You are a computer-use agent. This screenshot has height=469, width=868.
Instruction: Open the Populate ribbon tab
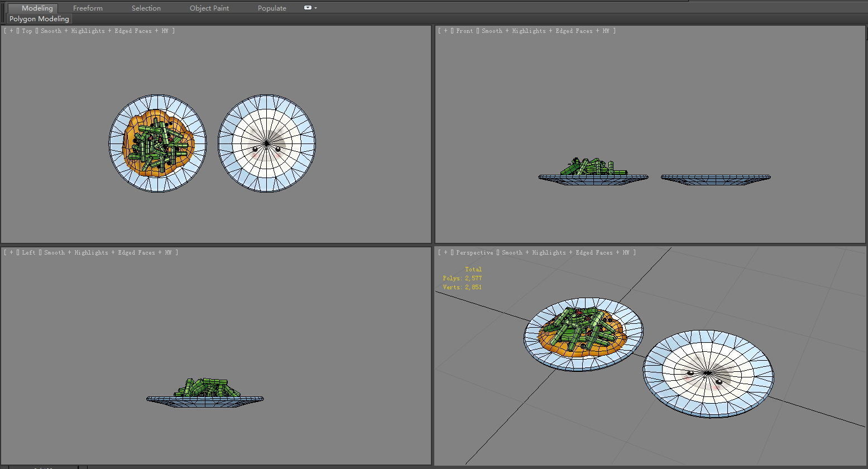click(x=272, y=8)
